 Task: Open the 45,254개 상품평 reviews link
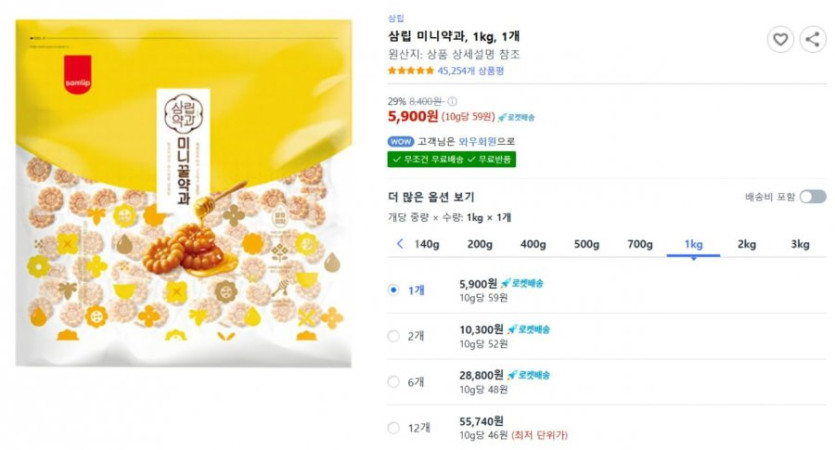click(x=470, y=71)
